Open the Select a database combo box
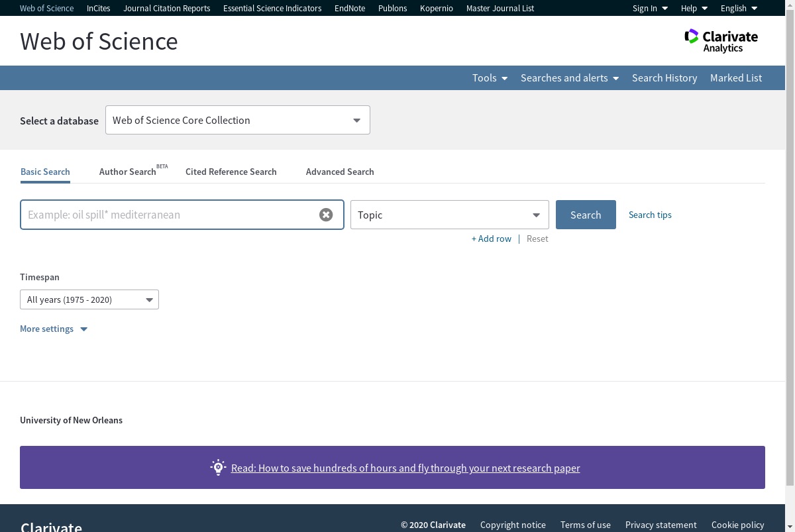The image size is (795, 532). tap(238, 120)
